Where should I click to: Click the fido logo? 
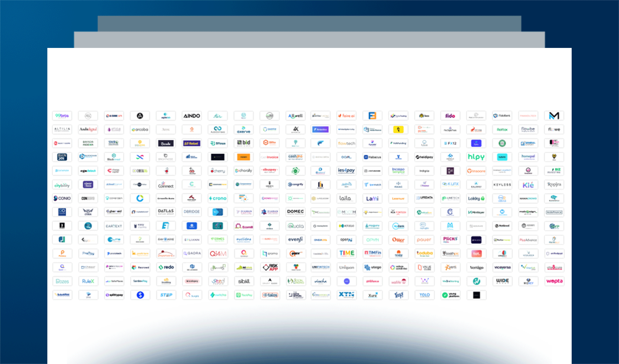coord(450,116)
